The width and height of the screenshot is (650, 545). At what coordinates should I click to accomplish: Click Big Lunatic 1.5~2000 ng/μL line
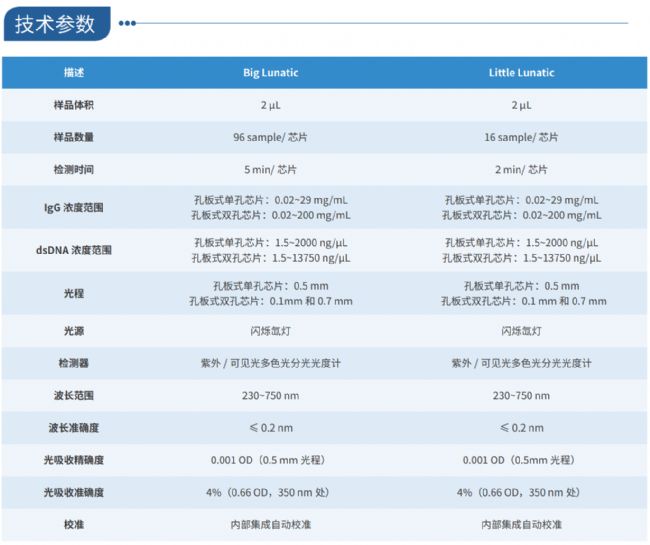tap(270, 243)
